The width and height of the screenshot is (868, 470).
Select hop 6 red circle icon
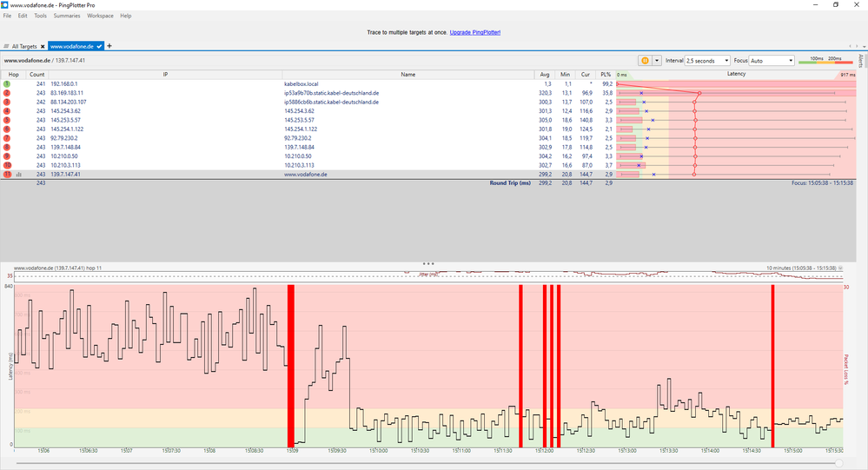pyautogui.click(x=7, y=129)
